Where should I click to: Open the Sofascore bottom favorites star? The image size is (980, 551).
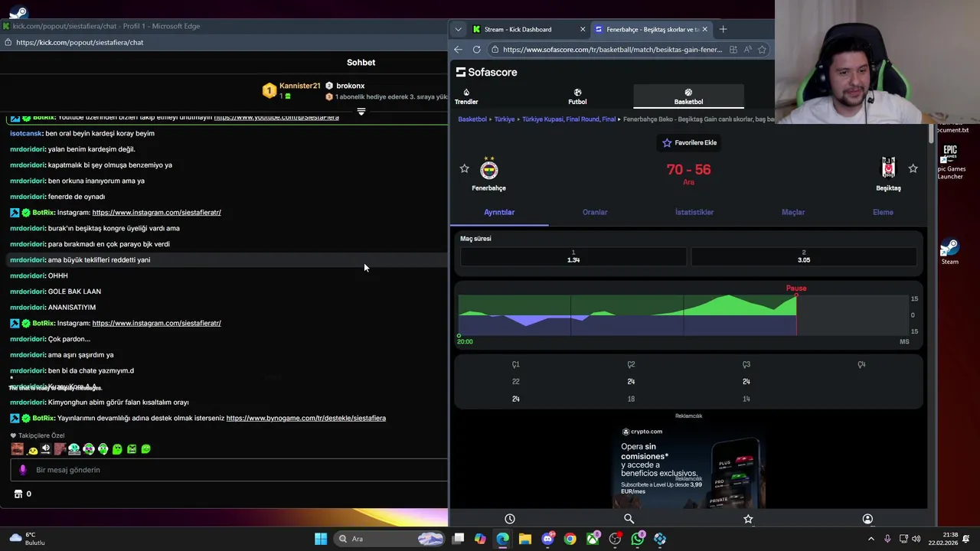[748, 519]
